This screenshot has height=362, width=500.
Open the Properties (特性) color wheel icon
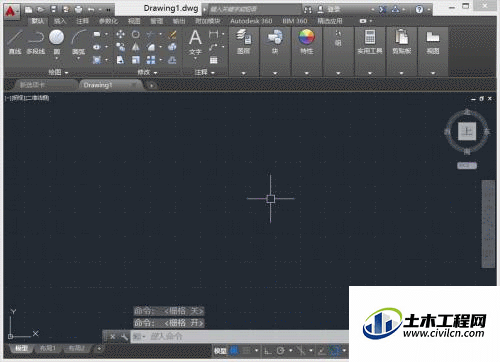click(x=307, y=41)
